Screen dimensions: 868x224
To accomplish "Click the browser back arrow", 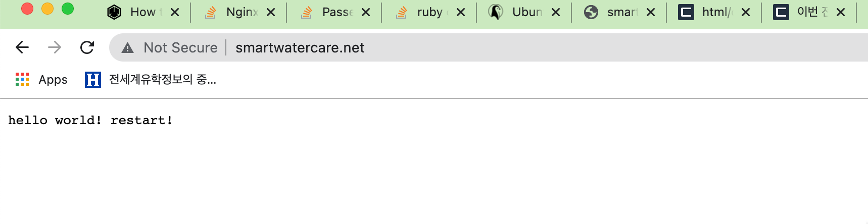I will pos(22,47).
